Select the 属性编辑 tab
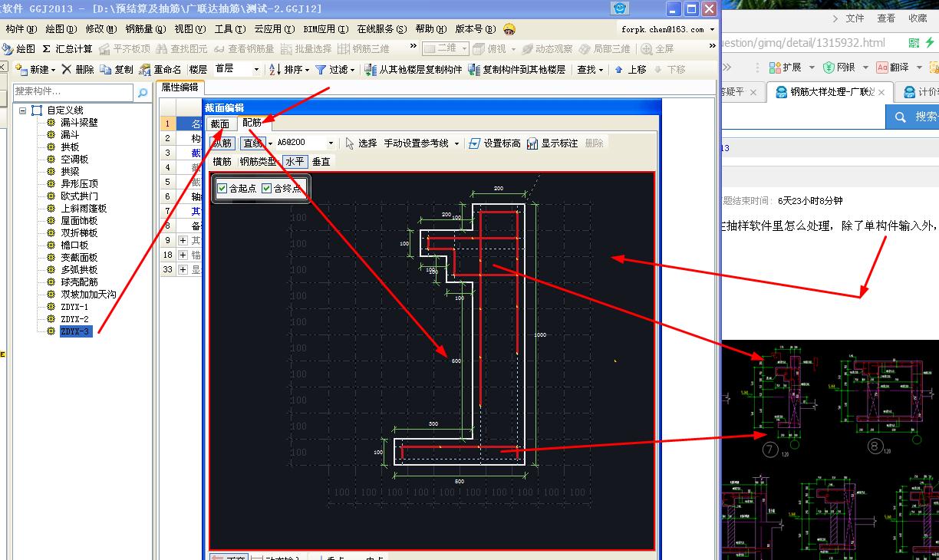 coord(180,87)
